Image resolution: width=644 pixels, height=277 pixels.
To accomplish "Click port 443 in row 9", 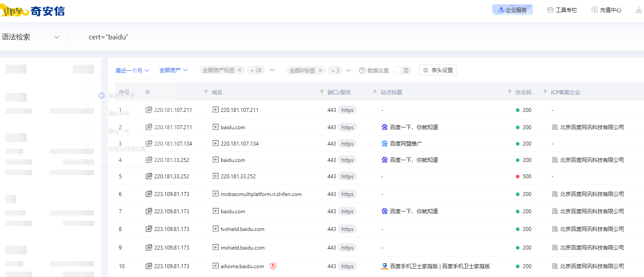I will [332, 247].
